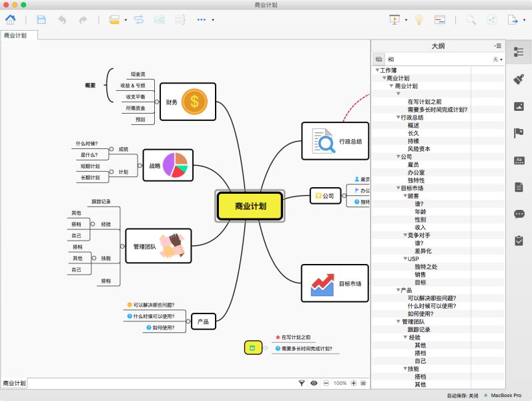Zoom out with minus button

(x=326, y=383)
